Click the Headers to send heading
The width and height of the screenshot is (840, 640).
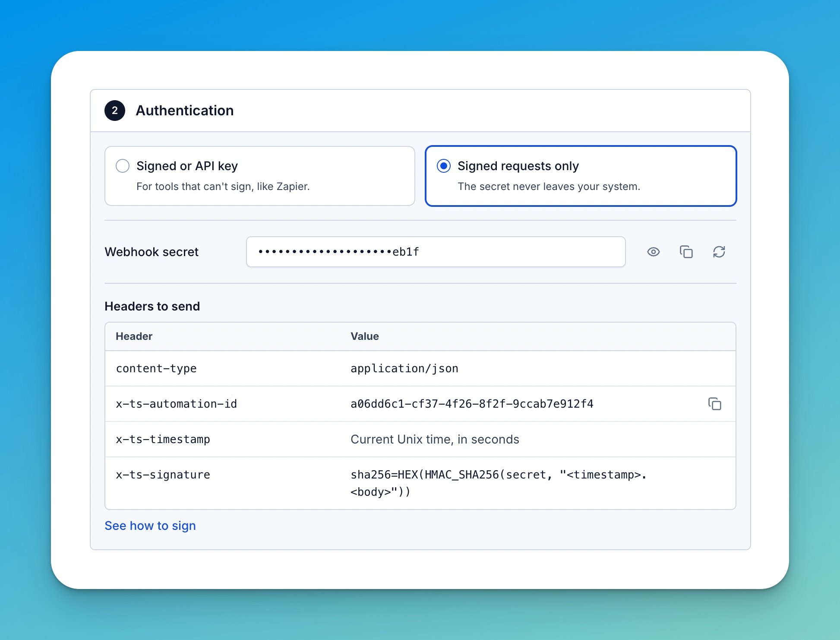(152, 306)
